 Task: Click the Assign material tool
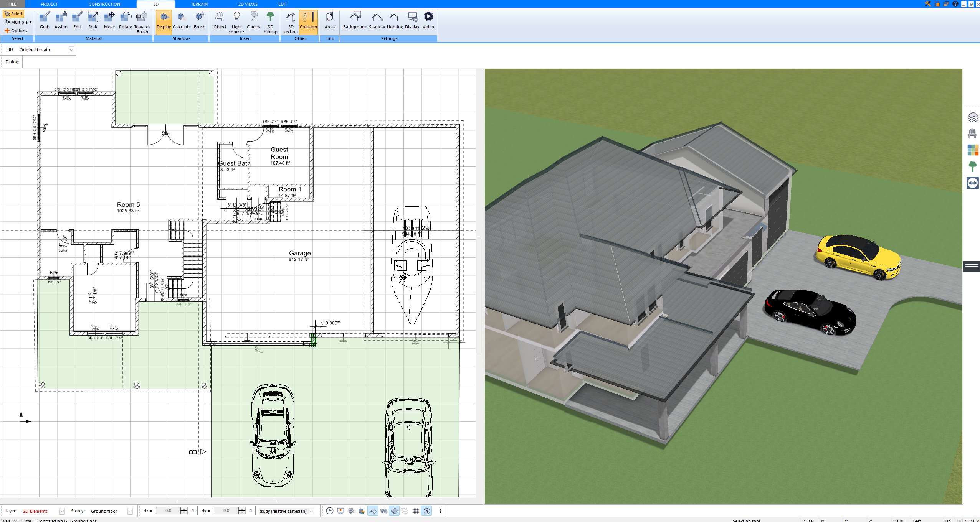point(61,20)
